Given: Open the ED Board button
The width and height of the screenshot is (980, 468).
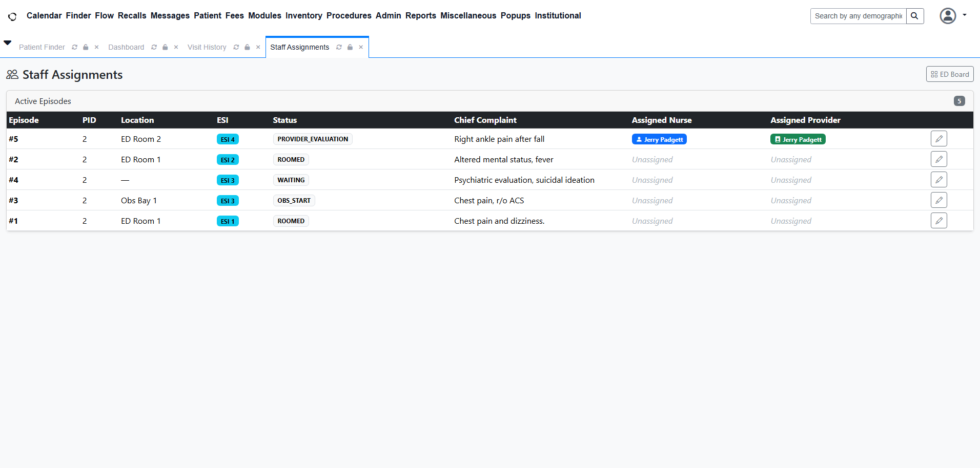Looking at the screenshot, I should click(949, 74).
